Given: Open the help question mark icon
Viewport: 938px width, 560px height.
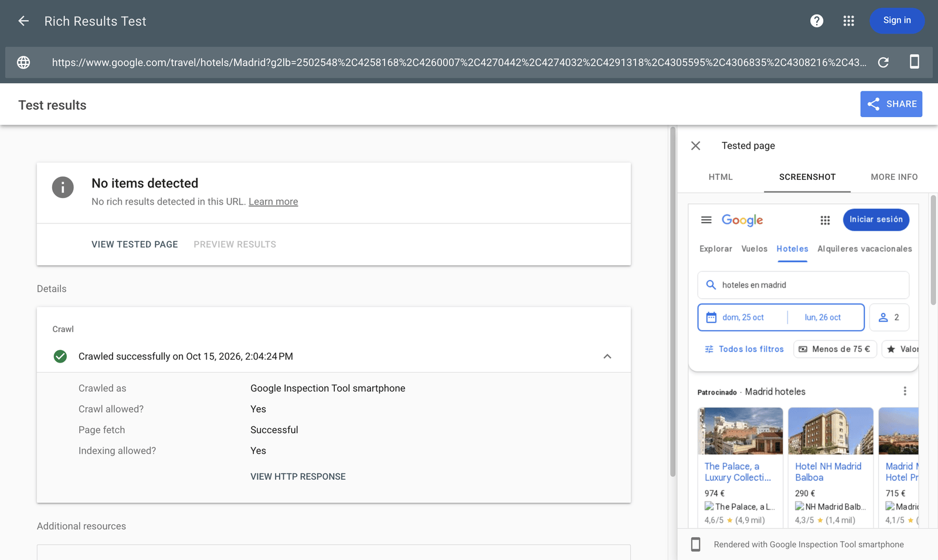Looking at the screenshot, I should (817, 21).
